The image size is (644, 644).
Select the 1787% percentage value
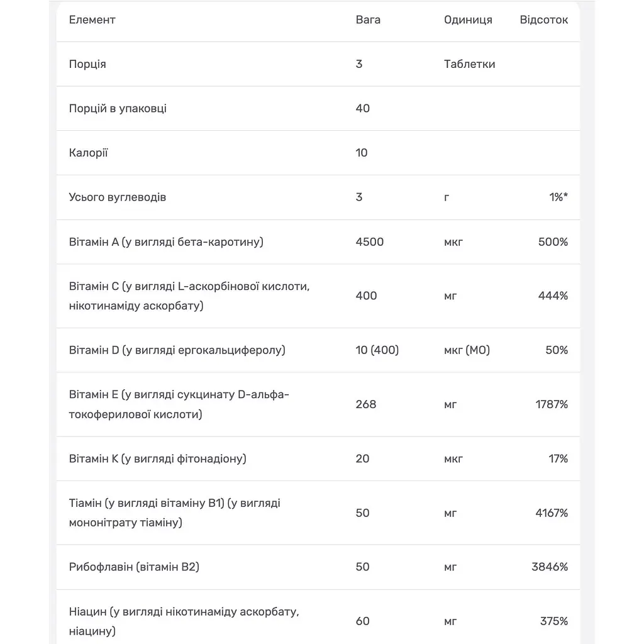click(552, 404)
